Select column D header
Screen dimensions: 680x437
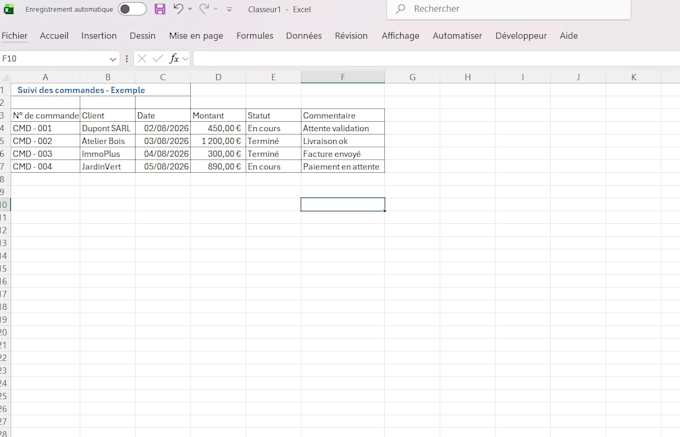[x=218, y=77]
